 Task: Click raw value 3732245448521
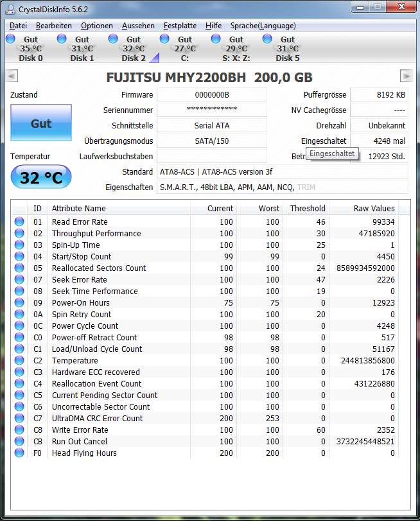click(365, 442)
